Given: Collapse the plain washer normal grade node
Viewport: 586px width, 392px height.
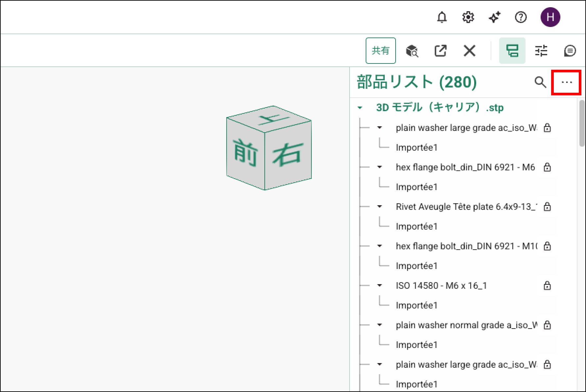Looking at the screenshot, I should 379,325.
